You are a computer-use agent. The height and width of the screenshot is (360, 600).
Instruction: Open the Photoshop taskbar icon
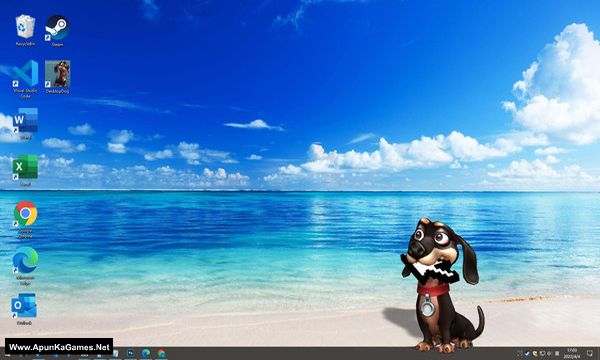(x=130, y=353)
